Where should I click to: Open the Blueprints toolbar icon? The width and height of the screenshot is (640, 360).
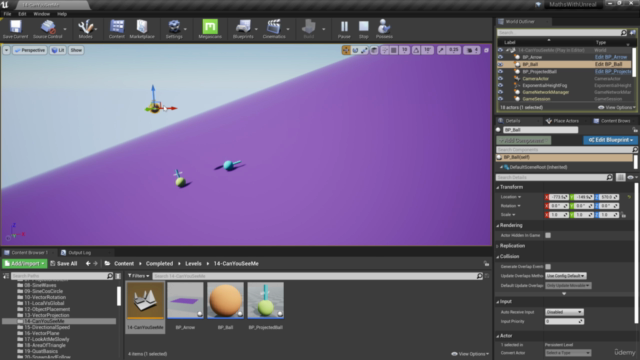pos(243,29)
